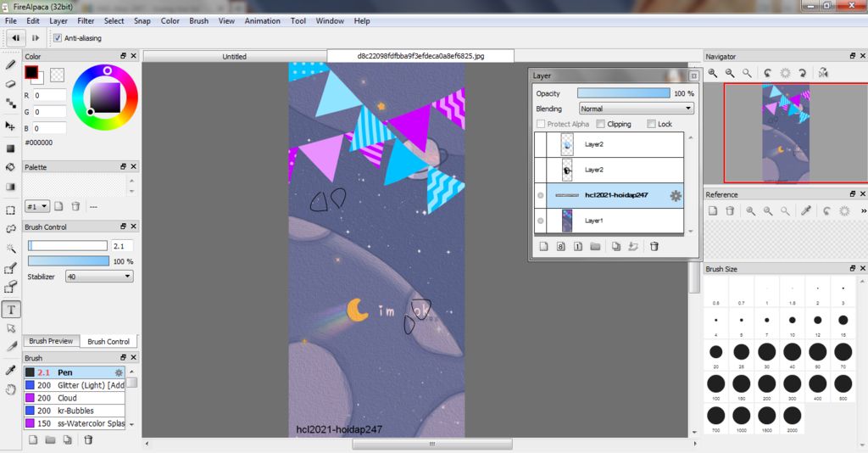Open settings gear of hcl2021-hoidap247 layer

[x=676, y=195]
